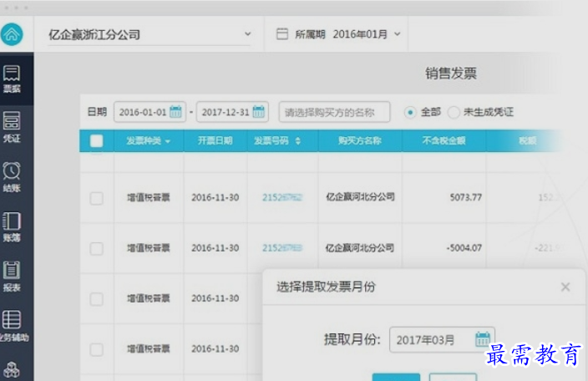Close the 选择提取发票月份 dialog
The image size is (588, 381).
tap(565, 287)
